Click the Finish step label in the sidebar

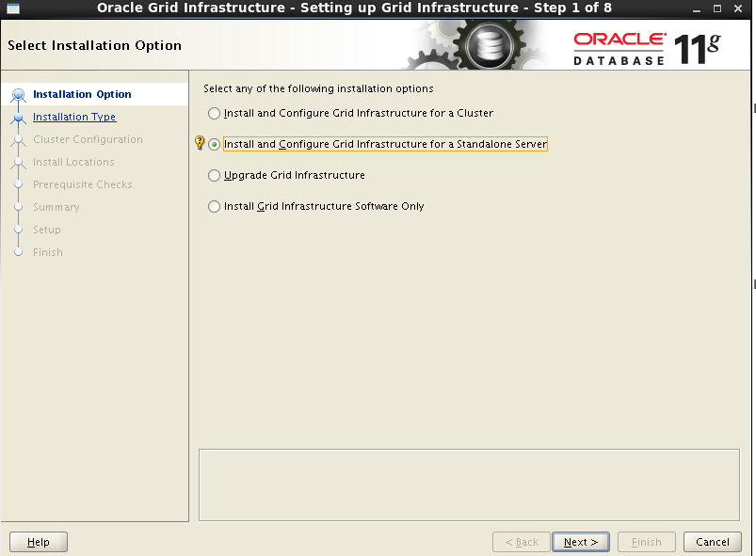pos(48,252)
